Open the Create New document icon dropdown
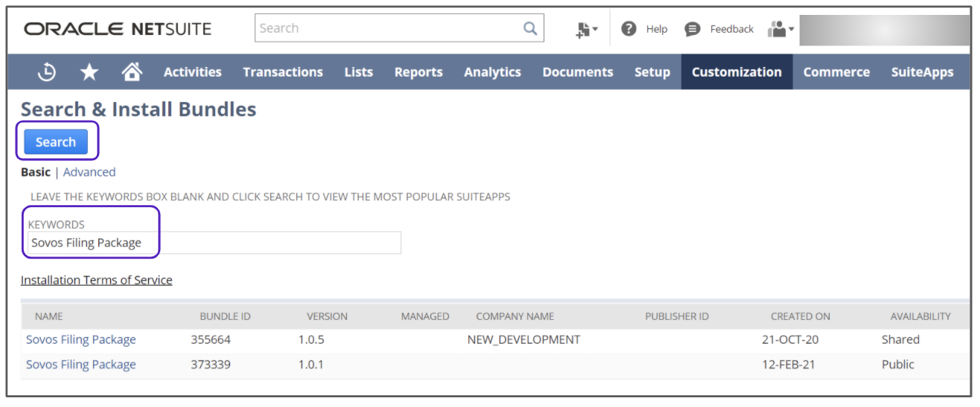980x407 pixels. click(587, 29)
